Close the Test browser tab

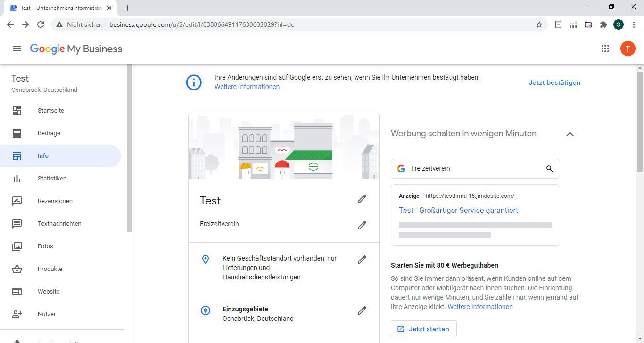109,8
